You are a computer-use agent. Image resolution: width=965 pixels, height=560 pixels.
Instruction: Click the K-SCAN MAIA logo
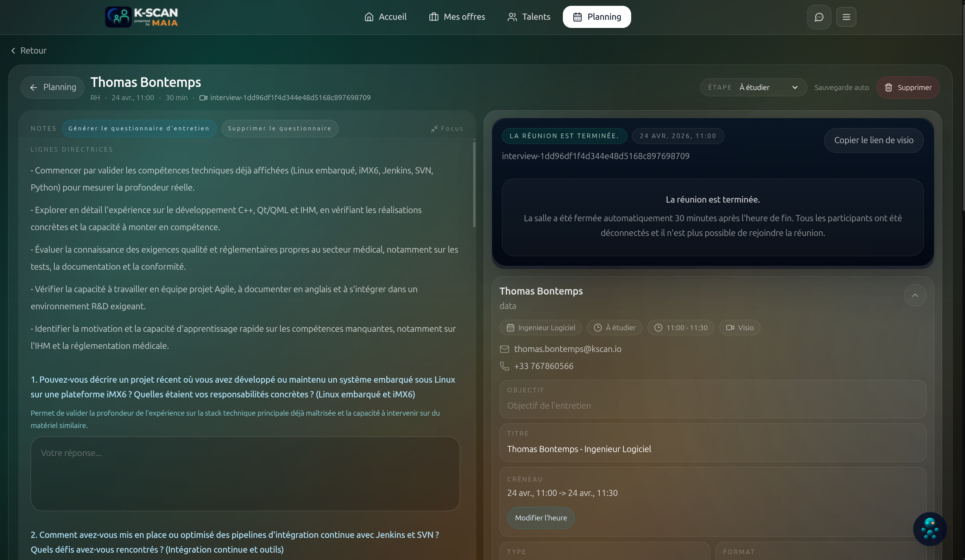pyautogui.click(x=142, y=17)
